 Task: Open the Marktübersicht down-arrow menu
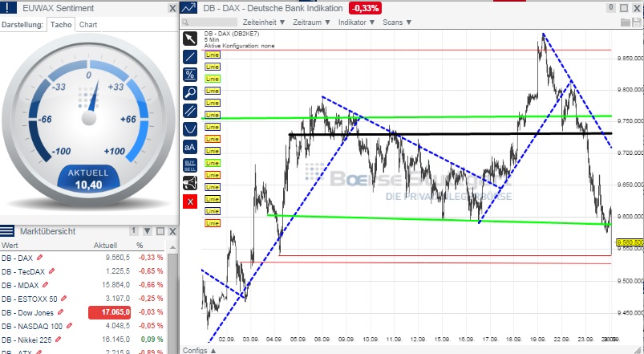coord(148,231)
